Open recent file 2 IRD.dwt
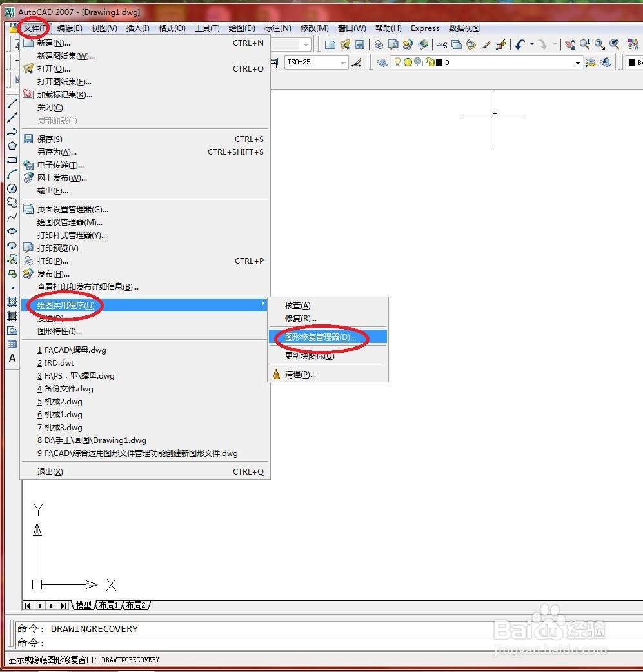Screen dimensions: 643x672 [145, 363]
